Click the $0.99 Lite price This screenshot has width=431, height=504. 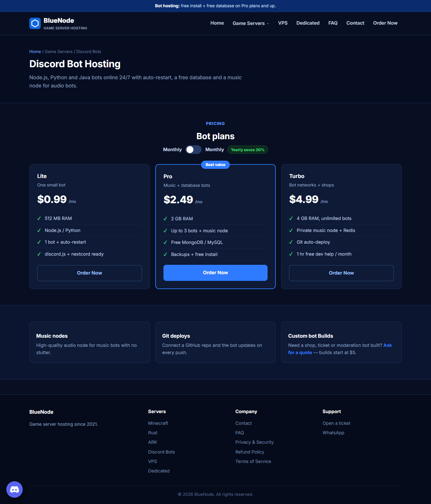[x=52, y=199]
